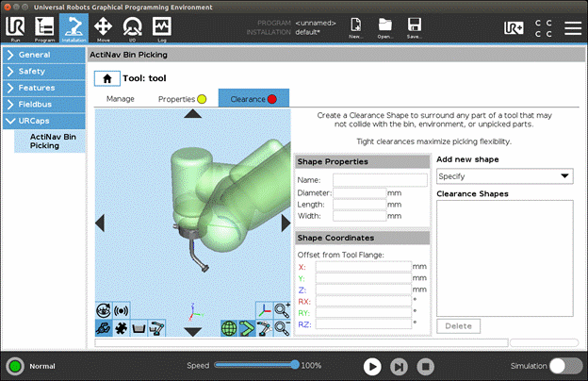The image size is (588, 381).
Task: Expand the Safety section
Action: tap(44, 72)
